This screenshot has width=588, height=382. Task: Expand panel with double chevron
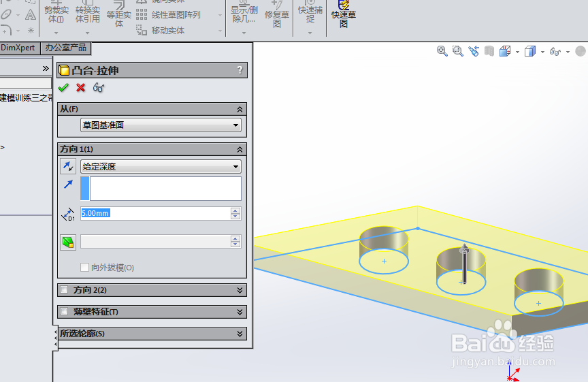46,68
